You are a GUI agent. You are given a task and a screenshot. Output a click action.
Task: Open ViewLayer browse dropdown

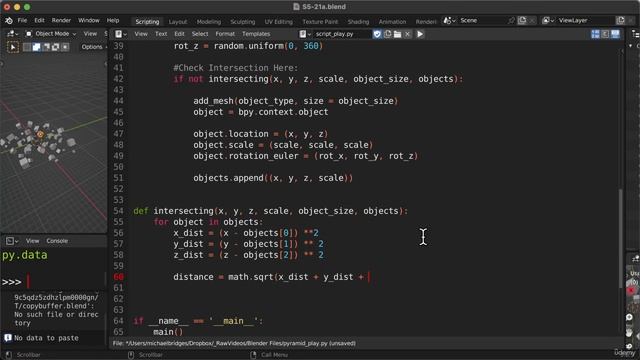[x=548, y=20]
